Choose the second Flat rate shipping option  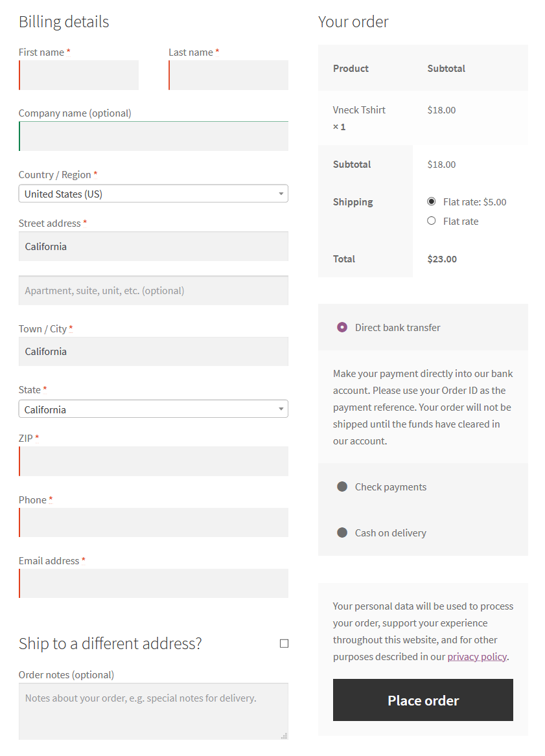pyautogui.click(x=432, y=221)
